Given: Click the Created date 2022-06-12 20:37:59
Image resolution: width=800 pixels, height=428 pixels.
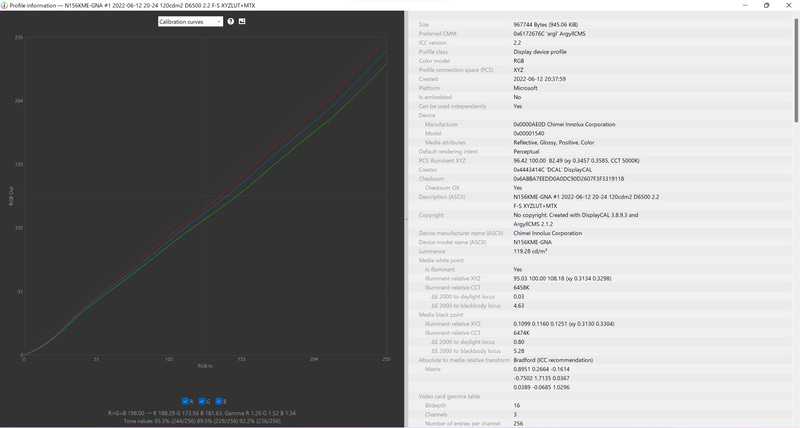Looking at the screenshot, I should tap(539, 79).
